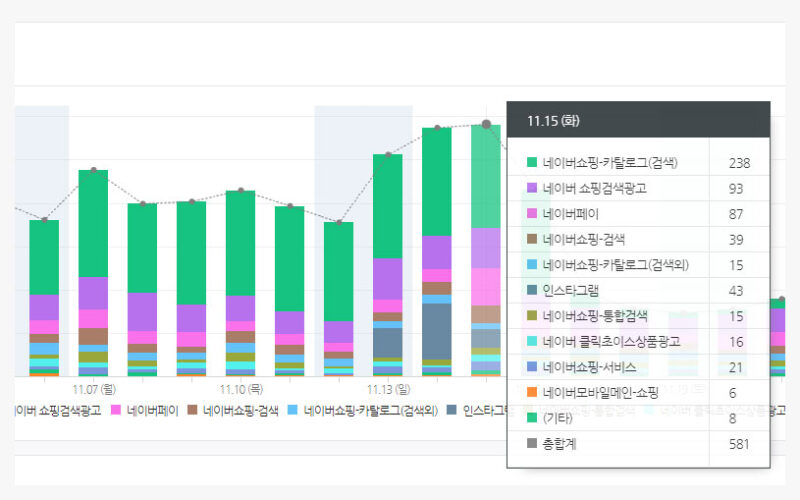The width and height of the screenshot is (800, 500).
Task: Click the brown 네이버쇼핑-검색 legend square
Action: (193, 410)
